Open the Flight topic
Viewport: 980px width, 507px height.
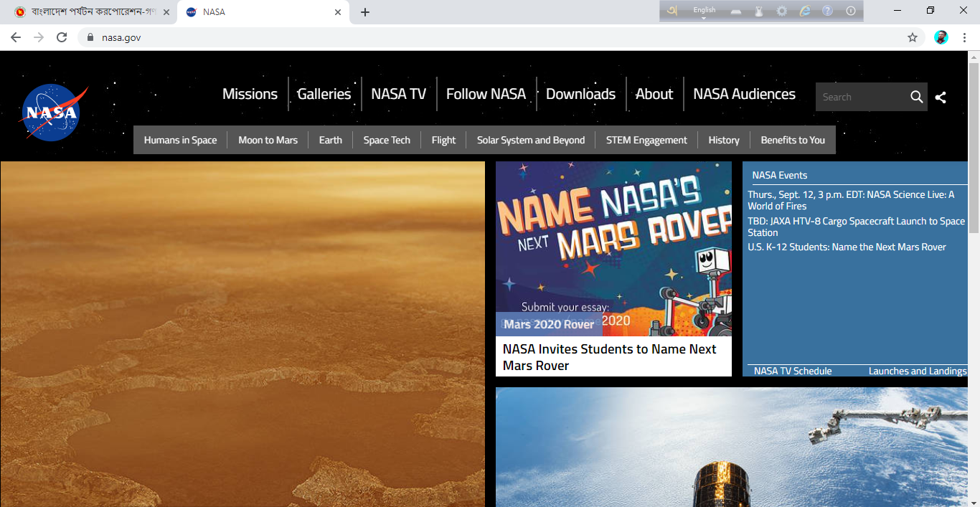pos(443,140)
